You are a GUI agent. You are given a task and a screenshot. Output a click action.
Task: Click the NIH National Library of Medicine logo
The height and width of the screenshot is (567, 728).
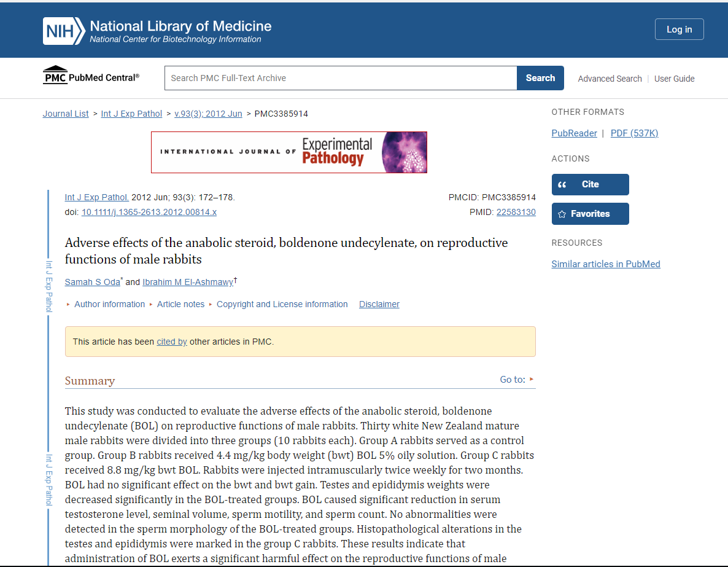point(157,31)
